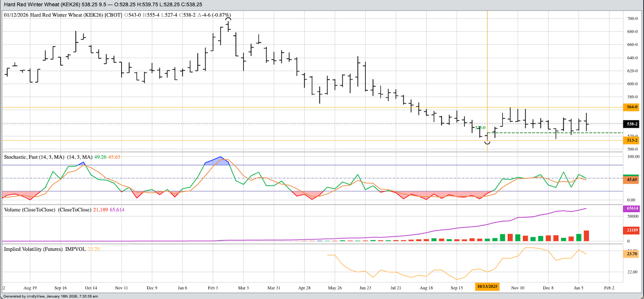
Task: Click the Feb 3 label on the date axis
Action: coord(213,288)
